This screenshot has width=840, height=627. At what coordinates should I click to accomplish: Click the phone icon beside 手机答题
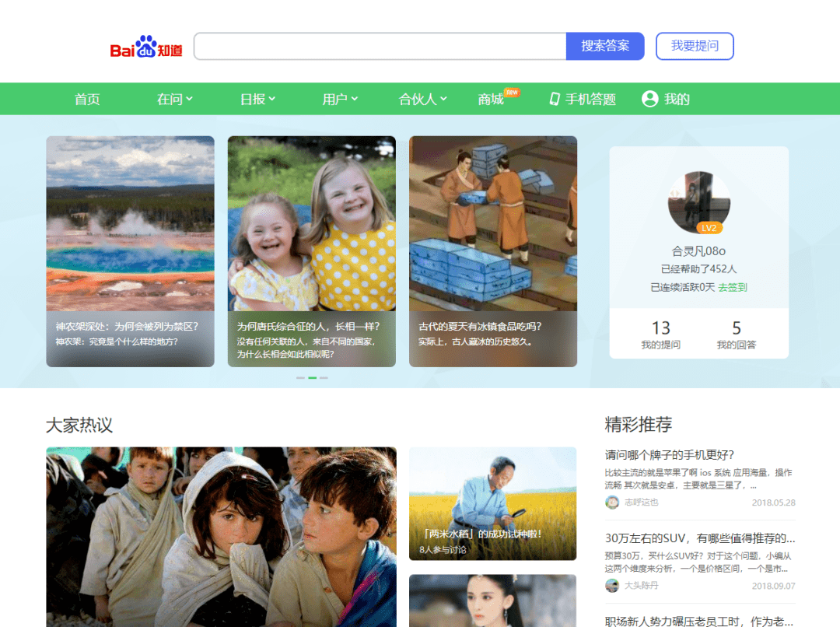tap(555, 99)
